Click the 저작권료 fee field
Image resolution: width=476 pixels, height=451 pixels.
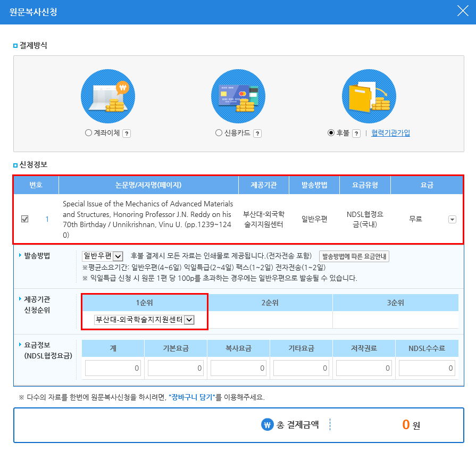point(364,368)
